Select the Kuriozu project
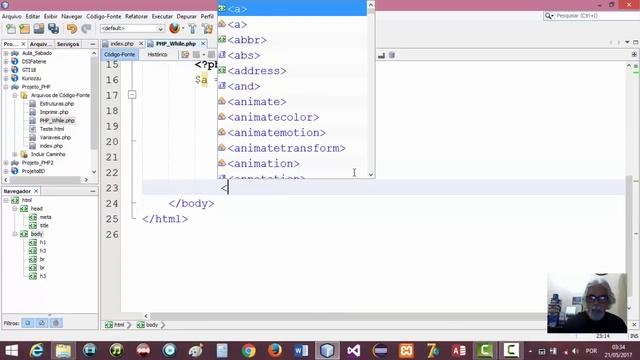 pos(31,78)
